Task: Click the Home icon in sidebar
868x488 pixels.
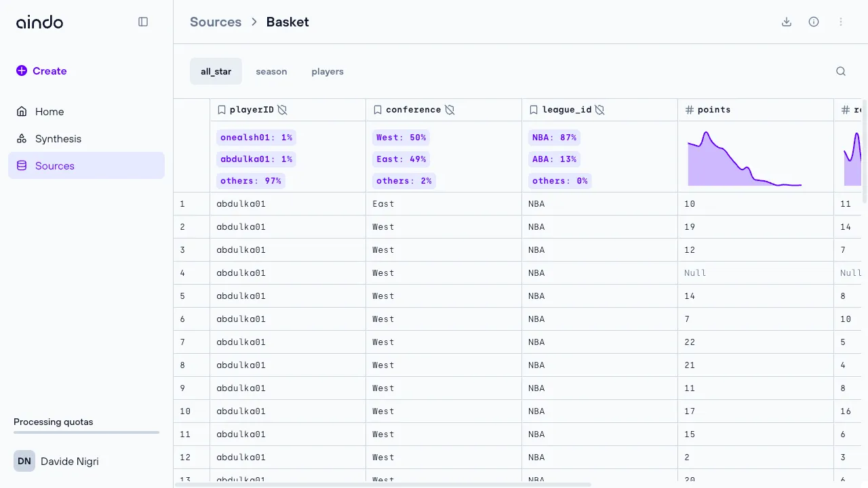Action: point(22,111)
